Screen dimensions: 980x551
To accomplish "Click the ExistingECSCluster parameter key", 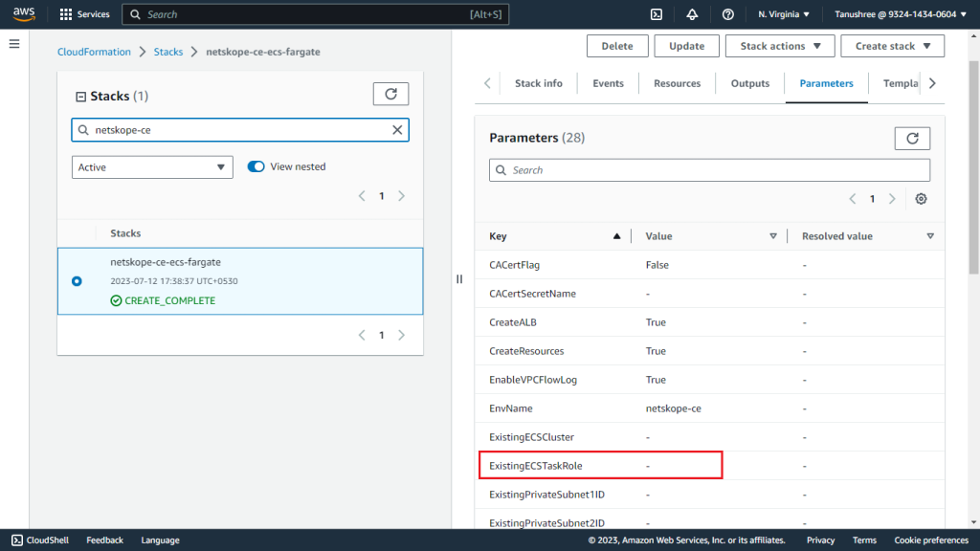I will [x=531, y=437].
